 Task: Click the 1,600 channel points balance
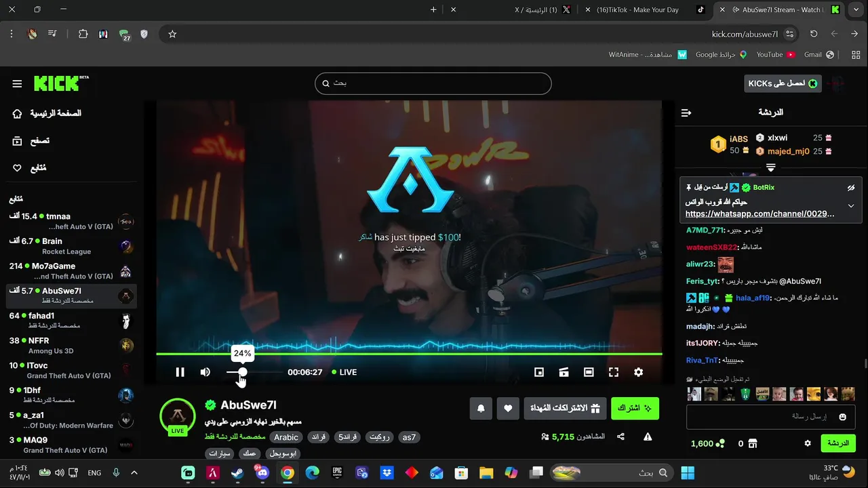coord(708,443)
